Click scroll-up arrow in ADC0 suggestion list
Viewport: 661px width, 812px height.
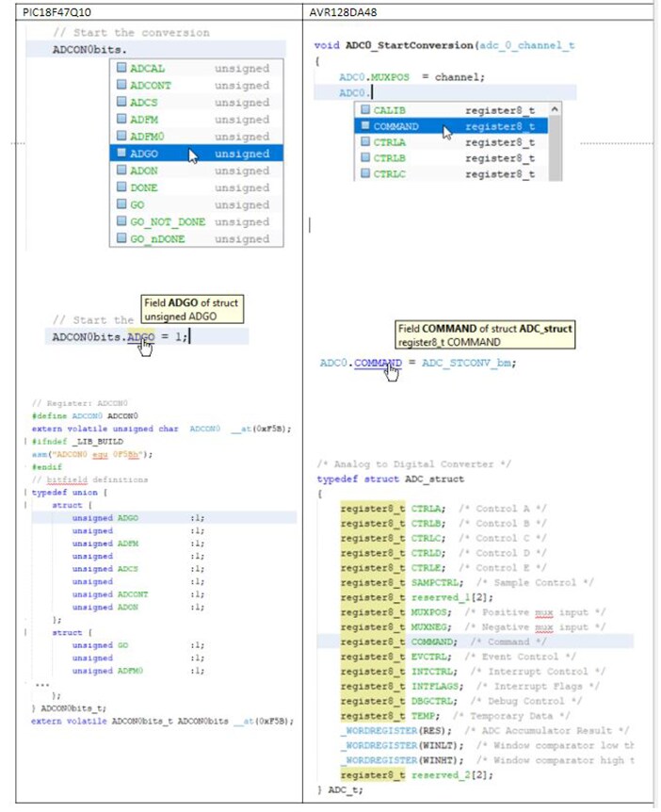tap(554, 109)
